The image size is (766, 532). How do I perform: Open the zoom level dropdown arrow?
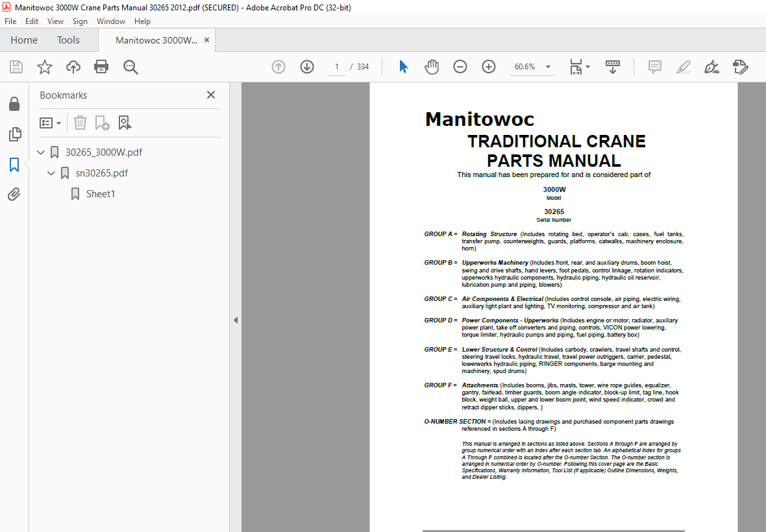coord(548,67)
